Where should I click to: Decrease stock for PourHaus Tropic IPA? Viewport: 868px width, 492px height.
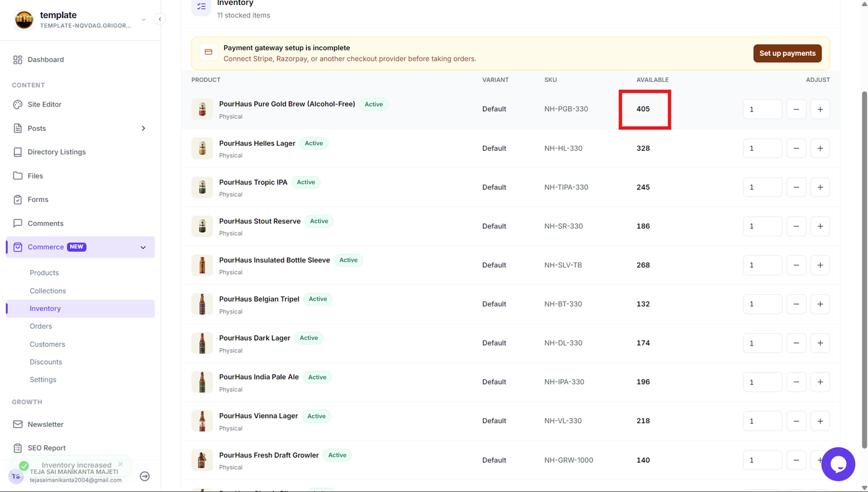(796, 187)
